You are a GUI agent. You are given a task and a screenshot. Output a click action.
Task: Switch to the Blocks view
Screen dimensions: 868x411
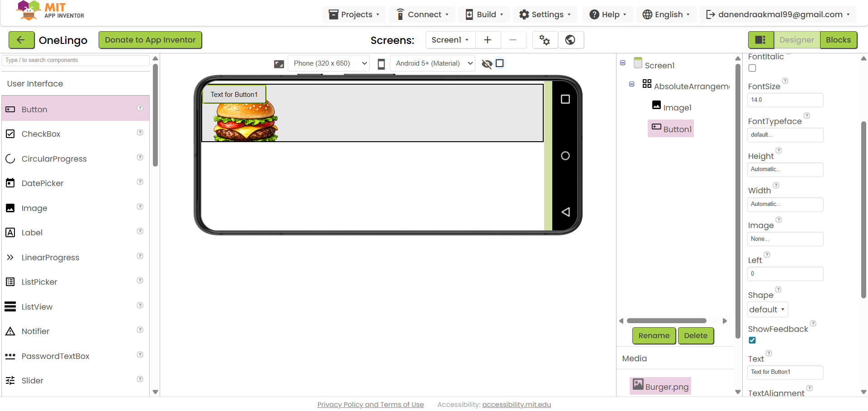(x=838, y=40)
